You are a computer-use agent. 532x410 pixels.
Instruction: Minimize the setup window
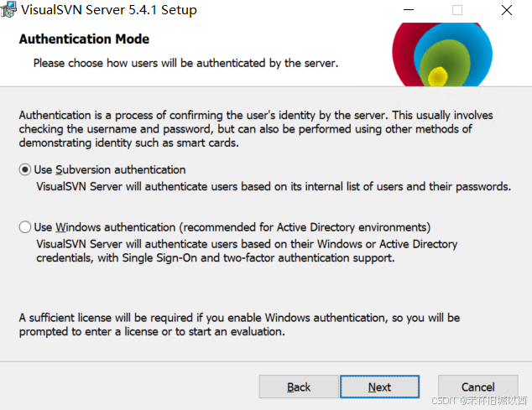(x=409, y=10)
